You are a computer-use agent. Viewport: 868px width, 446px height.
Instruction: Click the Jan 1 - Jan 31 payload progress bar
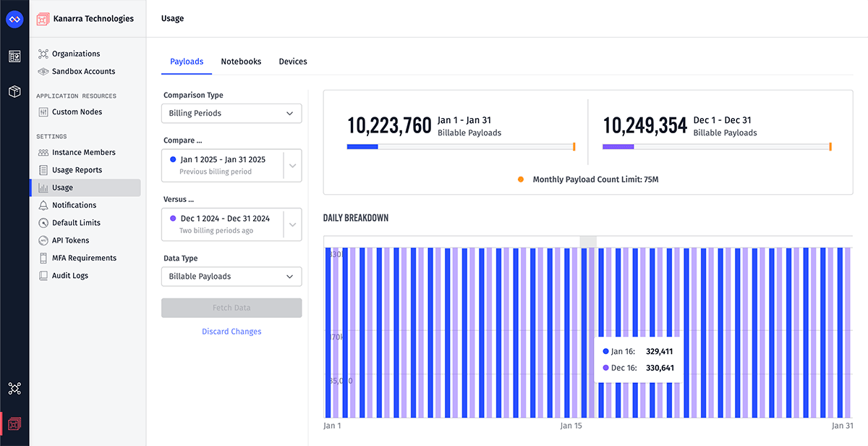coord(461,147)
